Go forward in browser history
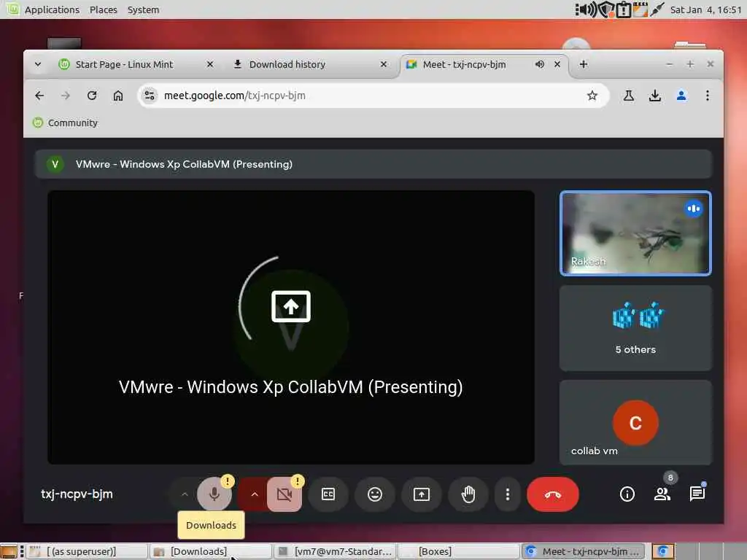 66,96
